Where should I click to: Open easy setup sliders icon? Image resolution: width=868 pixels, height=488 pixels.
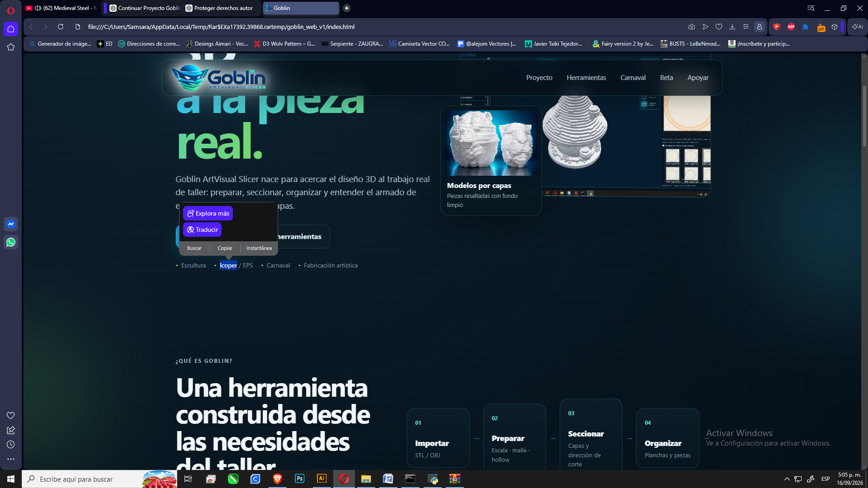pyautogui.click(x=746, y=27)
